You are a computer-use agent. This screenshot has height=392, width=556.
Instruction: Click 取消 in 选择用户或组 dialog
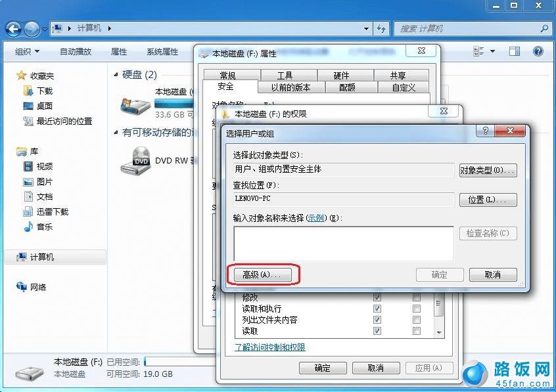[493, 274]
